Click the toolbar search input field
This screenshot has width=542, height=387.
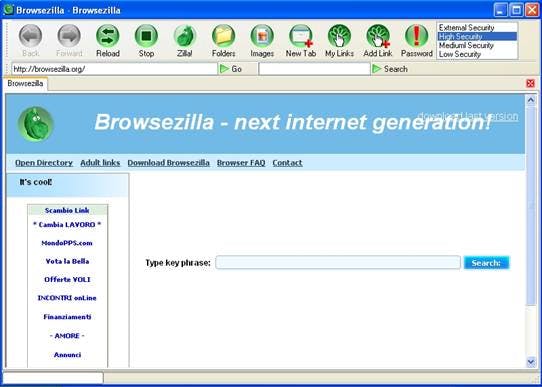tap(315, 69)
